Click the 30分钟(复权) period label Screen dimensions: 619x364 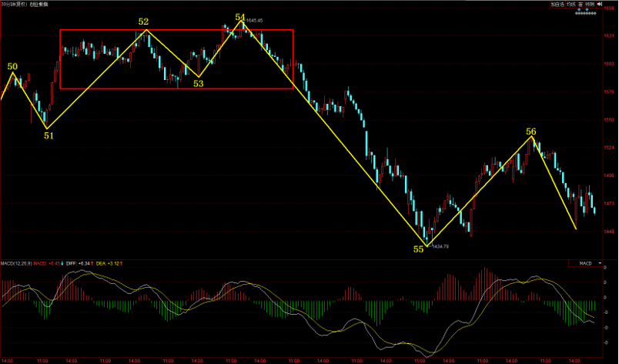pyautogui.click(x=17, y=5)
